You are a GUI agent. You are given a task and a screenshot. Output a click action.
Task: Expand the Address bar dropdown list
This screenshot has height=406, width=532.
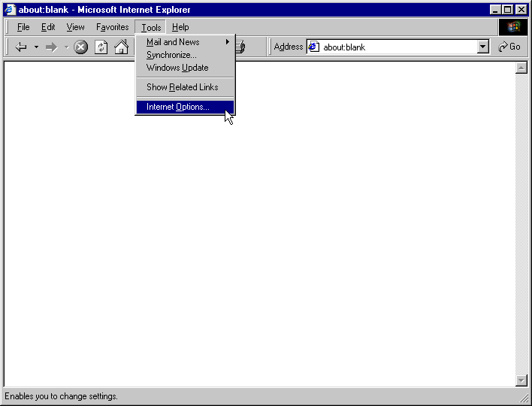coord(482,47)
